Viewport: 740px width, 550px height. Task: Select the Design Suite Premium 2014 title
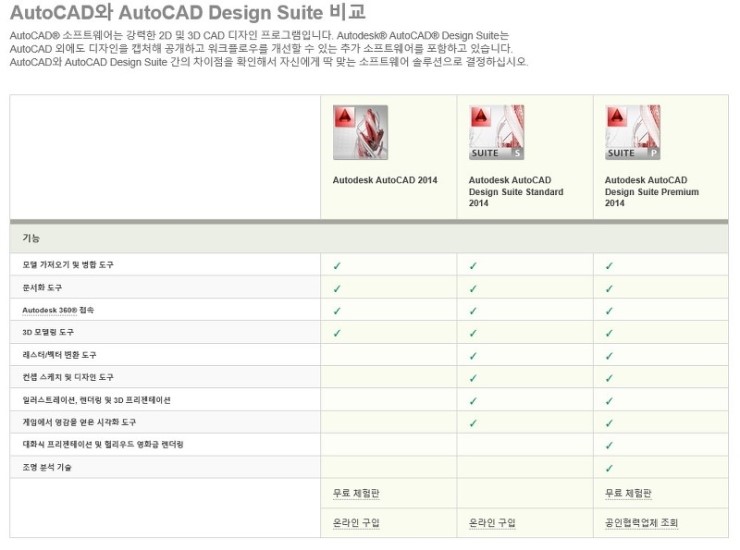point(652,191)
